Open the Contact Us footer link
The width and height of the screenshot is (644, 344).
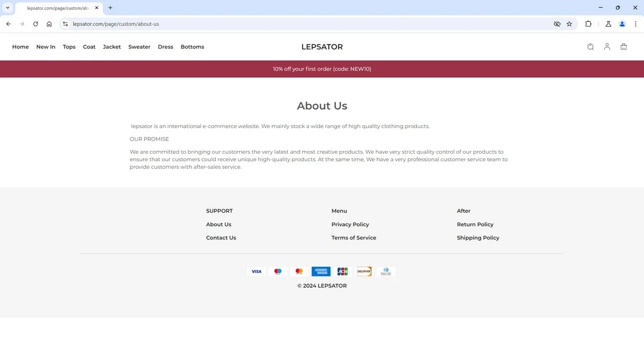[221, 238]
